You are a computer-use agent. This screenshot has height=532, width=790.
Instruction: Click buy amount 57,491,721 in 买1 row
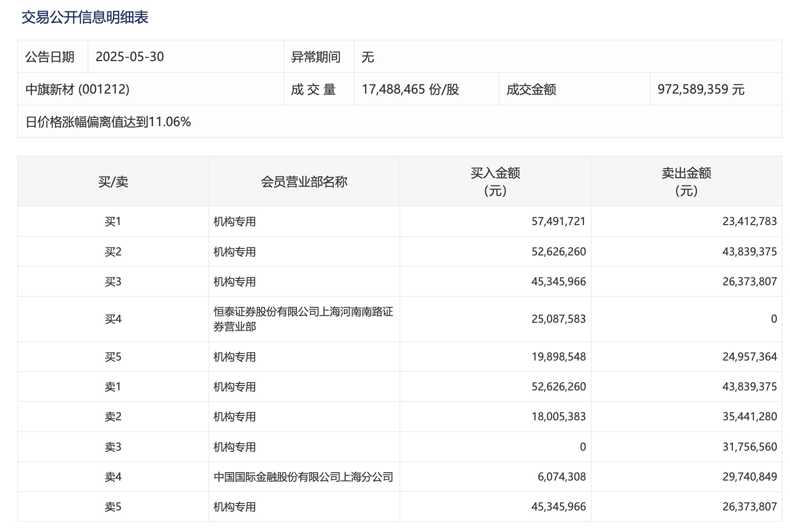pyautogui.click(x=558, y=222)
